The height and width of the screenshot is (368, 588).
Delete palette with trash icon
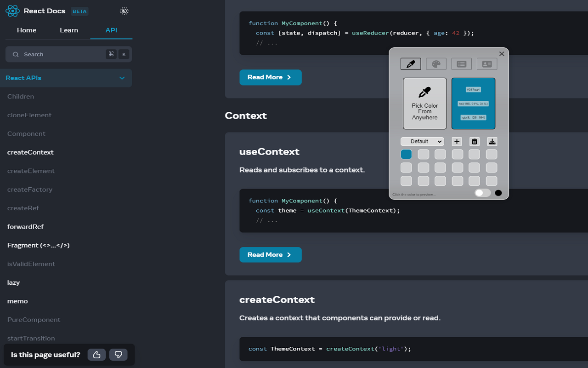pos(475,142)
